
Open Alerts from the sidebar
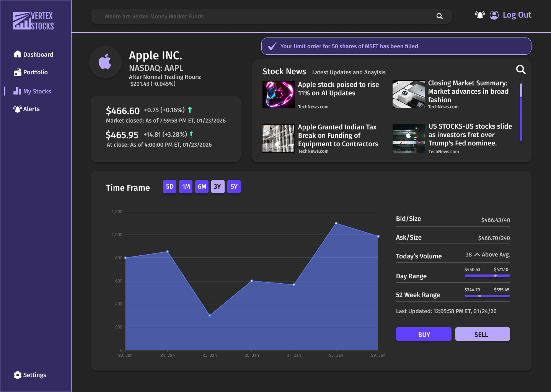pos(27,109)
